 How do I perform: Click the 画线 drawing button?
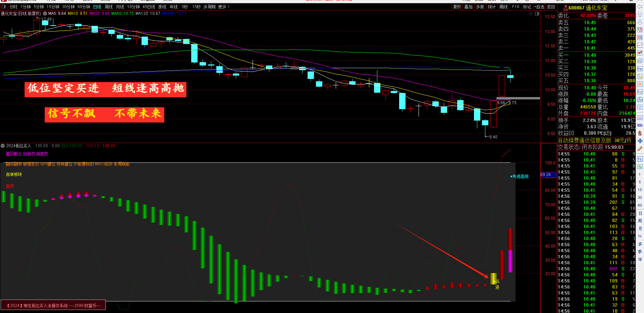(504, 7)
